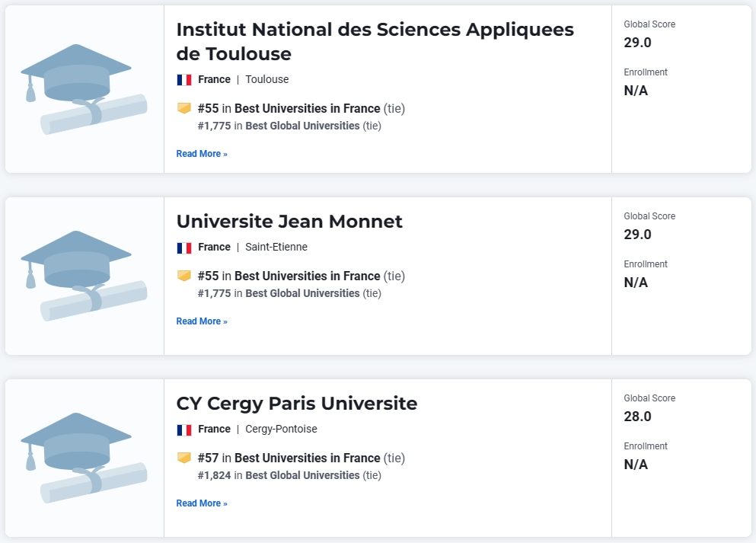Select Read More under INSA Toulouse
This screenshot has width=756, height=543.
(x=202, y=154)
